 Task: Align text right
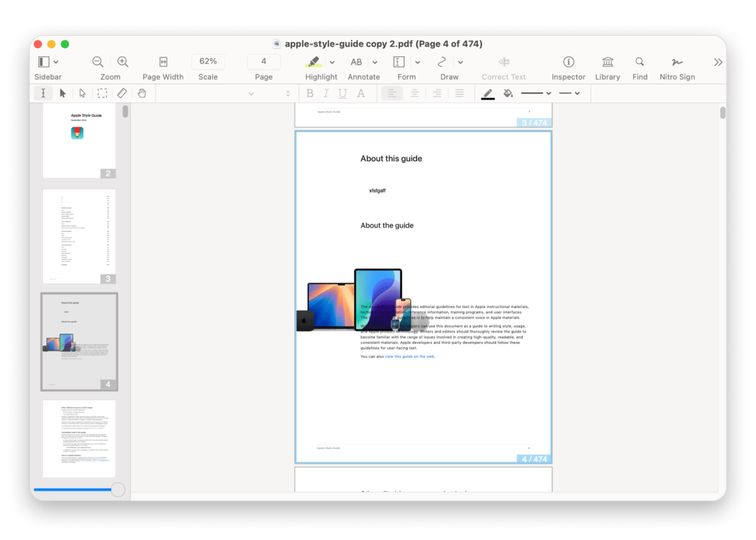pos(437,93)
